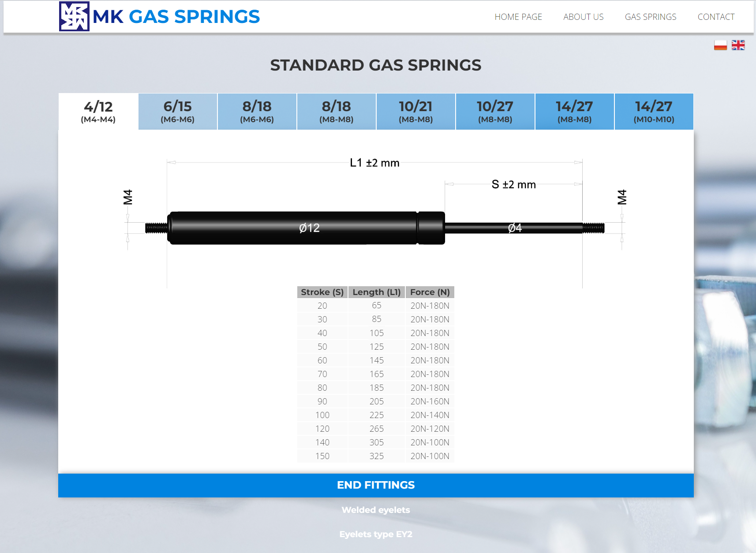Switch language using the British flag
The height and width of the screenshot is (553, 756).
click(737, 45)
